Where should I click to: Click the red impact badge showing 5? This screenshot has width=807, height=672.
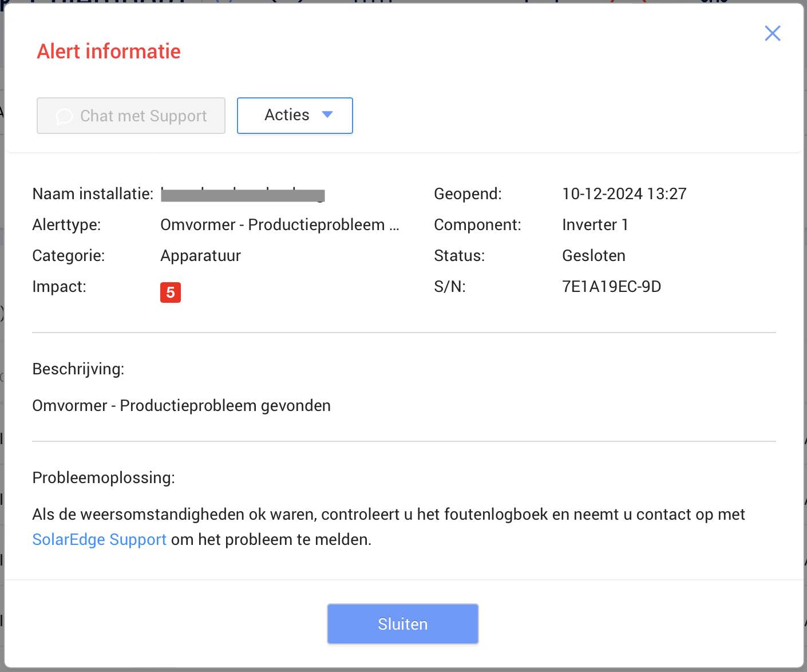(x=170, y=292)
